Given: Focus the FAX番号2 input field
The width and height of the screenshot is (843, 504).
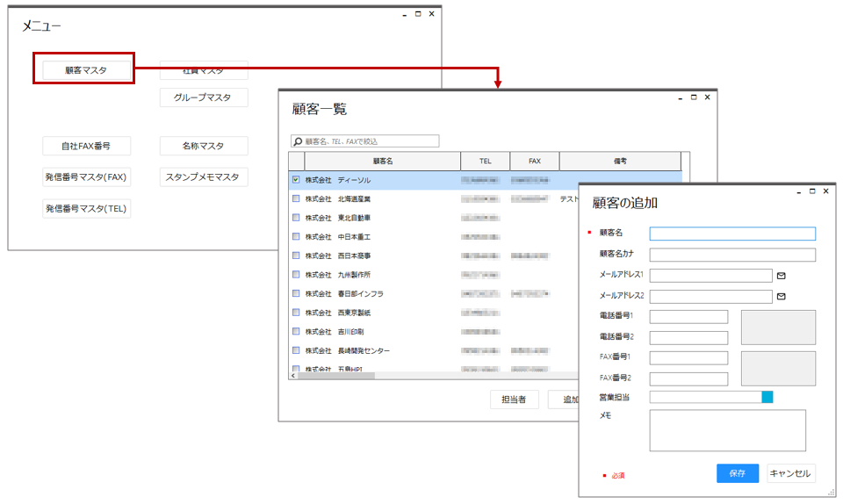Looking at the screenshot, I should 688,378.
